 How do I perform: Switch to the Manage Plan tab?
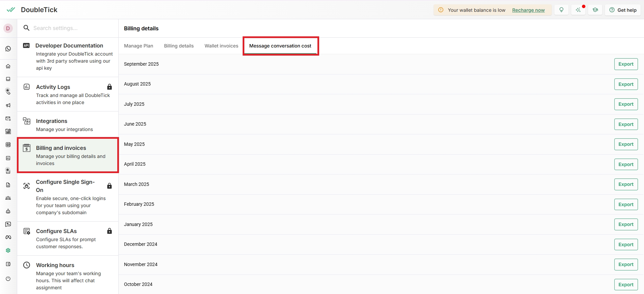(x=139, y=46)
